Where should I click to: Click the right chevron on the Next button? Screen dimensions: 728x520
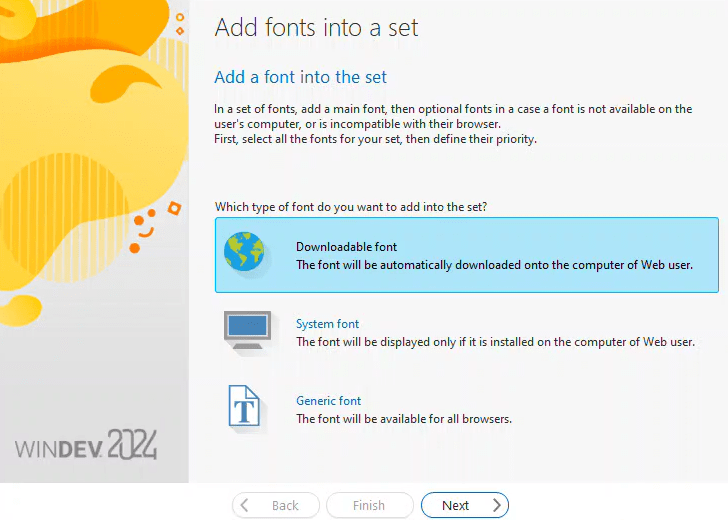[497, 506]
